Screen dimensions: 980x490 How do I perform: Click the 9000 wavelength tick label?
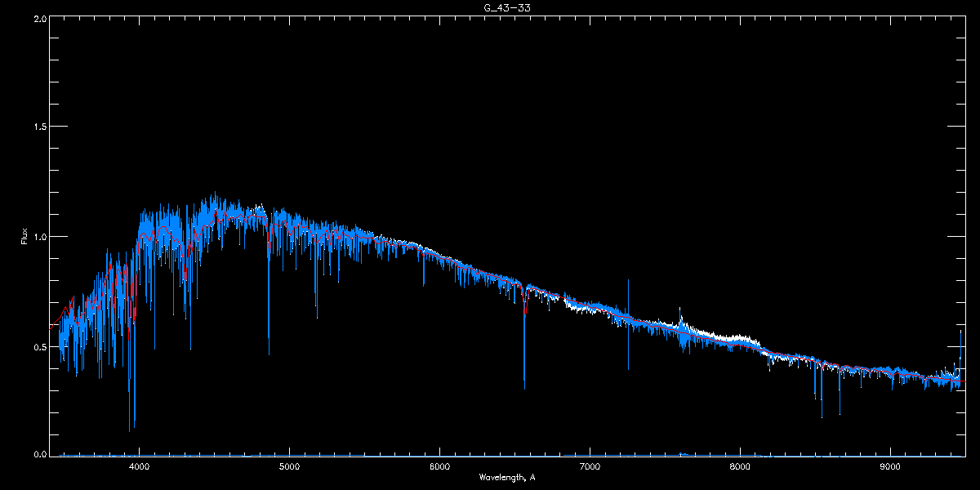pyautogui.click(x=890, y=466)
